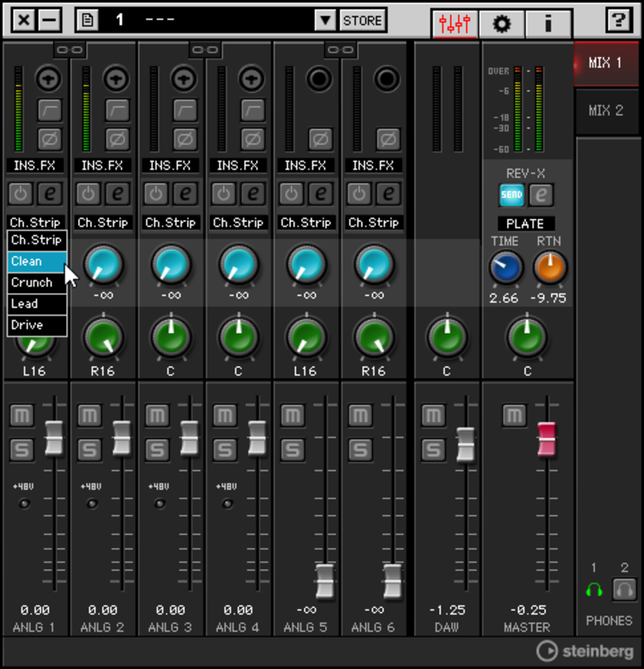Viewport: 644px width, 669px height.
Task: Edit insert effect on ANLG 6
Action: [388, 194]
